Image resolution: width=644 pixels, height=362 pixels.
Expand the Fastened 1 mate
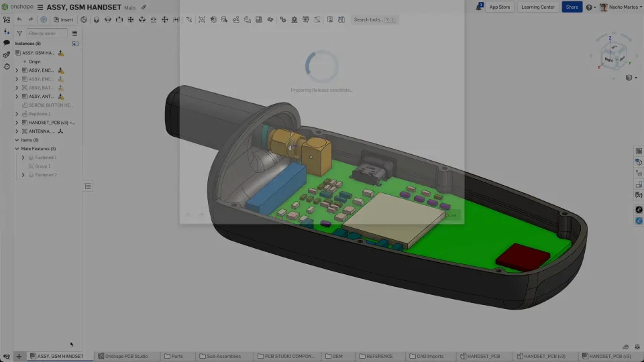tap(23, 158)
